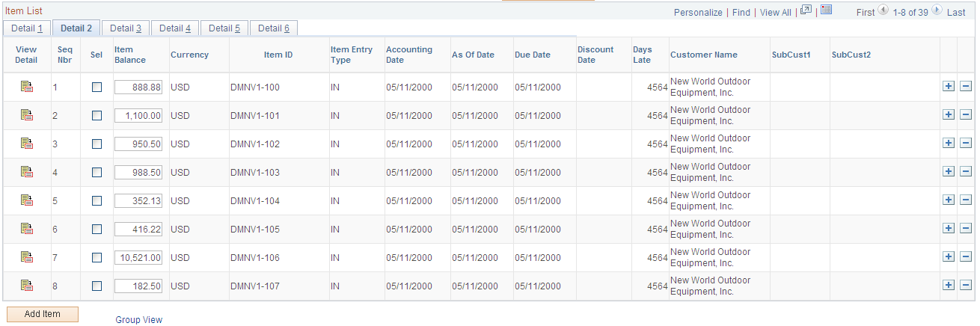Image resolution: width=980 pixels, height=326 pixels.
Task: Click the Add Item button
Action: (x=42, y=314)
